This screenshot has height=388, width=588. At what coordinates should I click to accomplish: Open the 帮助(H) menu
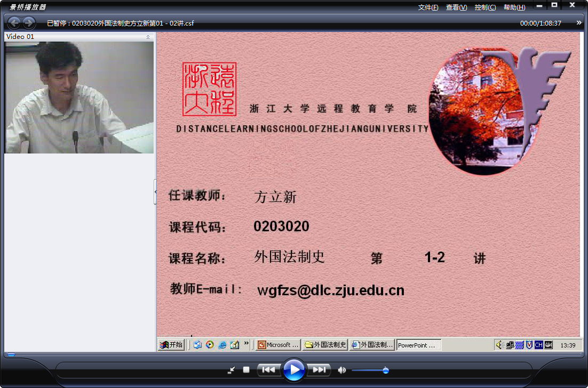[x=514, y=7]
